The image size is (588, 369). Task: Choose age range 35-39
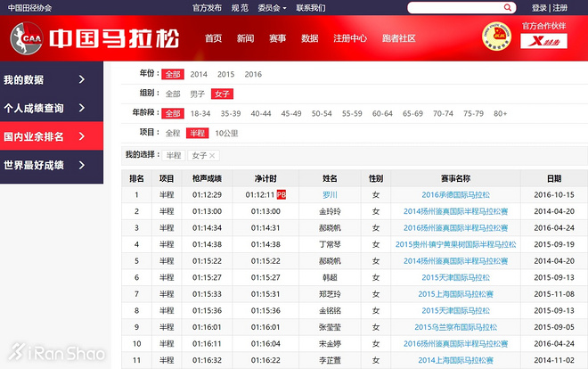click(x=231, y=113)
